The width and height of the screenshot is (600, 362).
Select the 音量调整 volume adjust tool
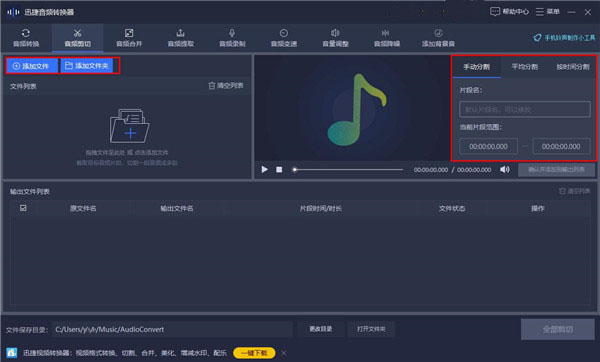click(x=335, y=38)
